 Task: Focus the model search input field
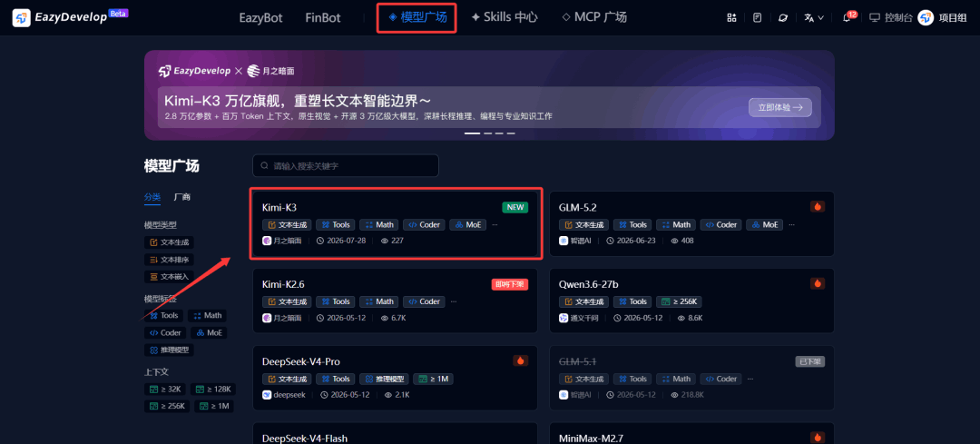click(x=346, y=166)
